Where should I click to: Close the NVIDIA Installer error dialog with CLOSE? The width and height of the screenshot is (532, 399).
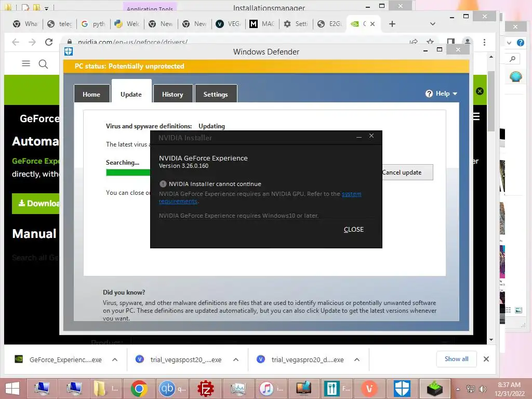353,229
